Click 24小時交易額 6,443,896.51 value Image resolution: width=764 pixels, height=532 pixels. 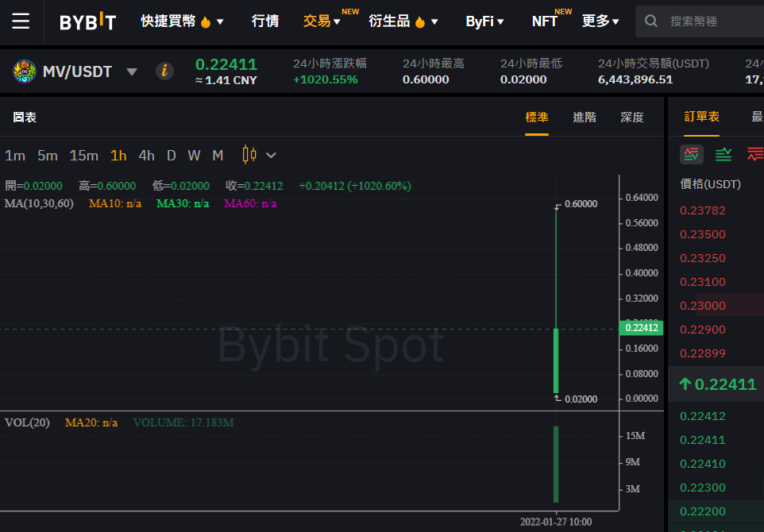coord(635,80)
